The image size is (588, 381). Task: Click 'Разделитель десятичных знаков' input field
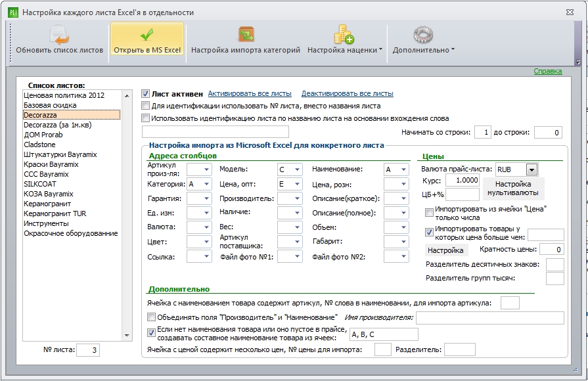click(554, 264)
